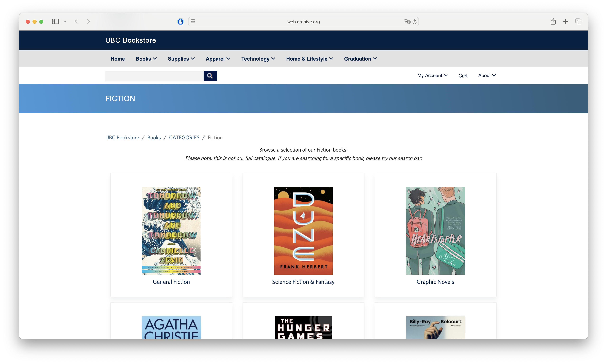Click the UBC Bookstore header title
The height and width of the screenshot is (364, 607).
tap(131, 40)
